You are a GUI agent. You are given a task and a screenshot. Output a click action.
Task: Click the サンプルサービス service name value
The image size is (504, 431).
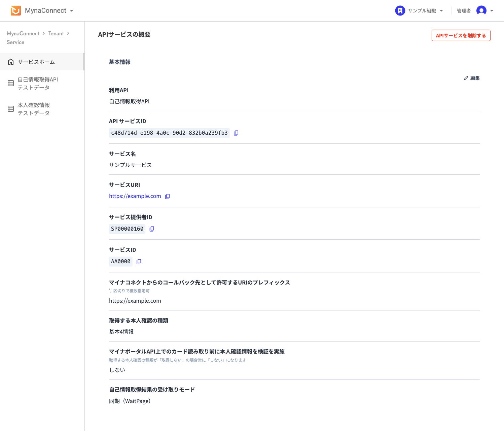pos(130,165)
